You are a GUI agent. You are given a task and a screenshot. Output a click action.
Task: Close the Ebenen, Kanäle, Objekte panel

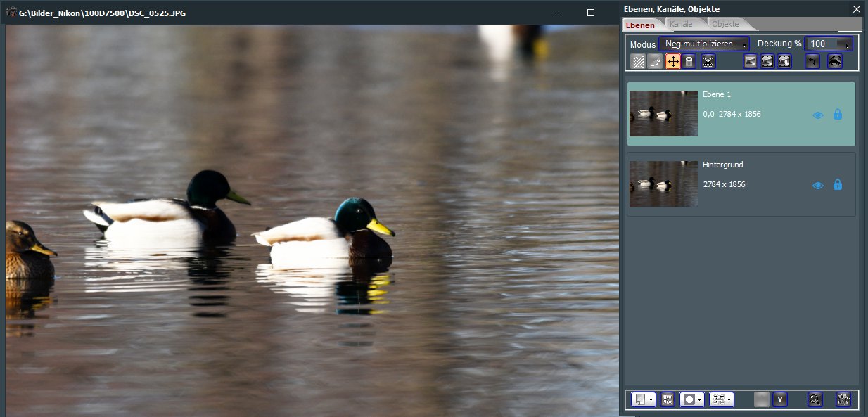pos(856,9)
